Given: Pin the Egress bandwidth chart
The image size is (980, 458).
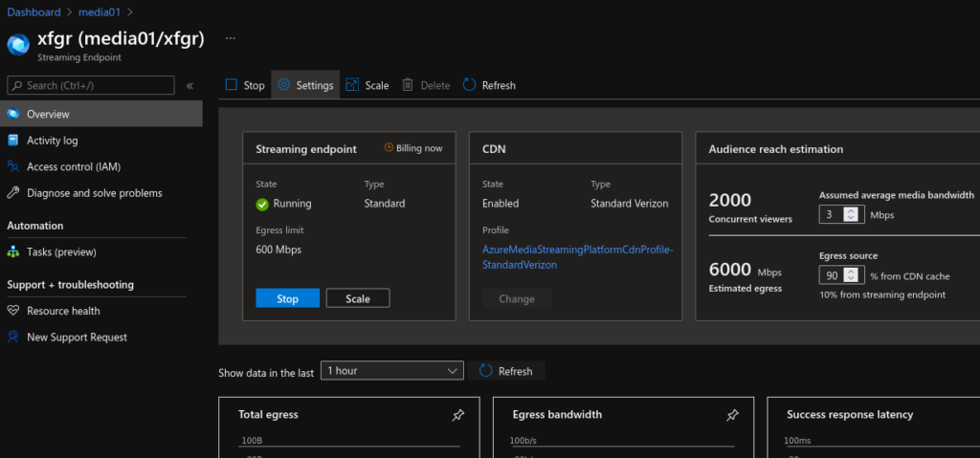Looking at the screenshot, I should (732, 415).
